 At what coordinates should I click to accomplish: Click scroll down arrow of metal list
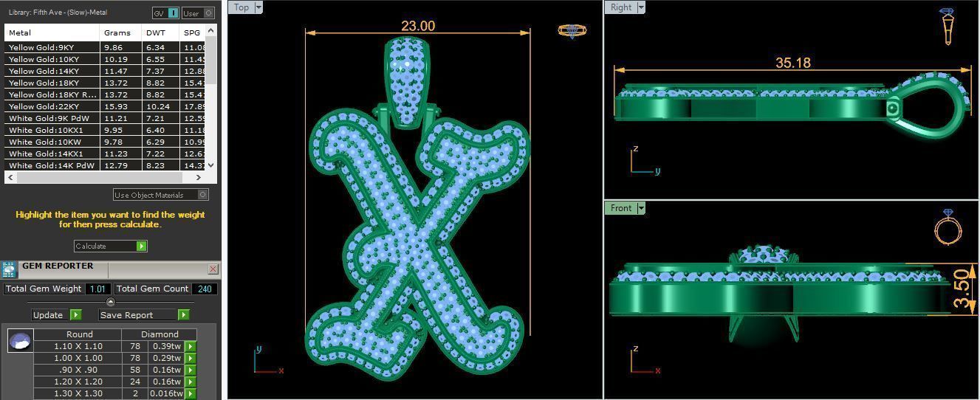click(211, 165)
